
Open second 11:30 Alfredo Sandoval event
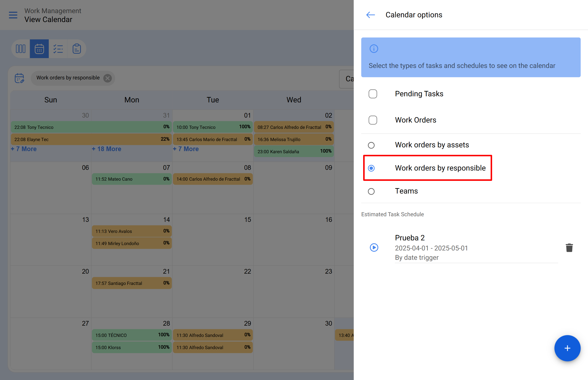tap(213, 347)
